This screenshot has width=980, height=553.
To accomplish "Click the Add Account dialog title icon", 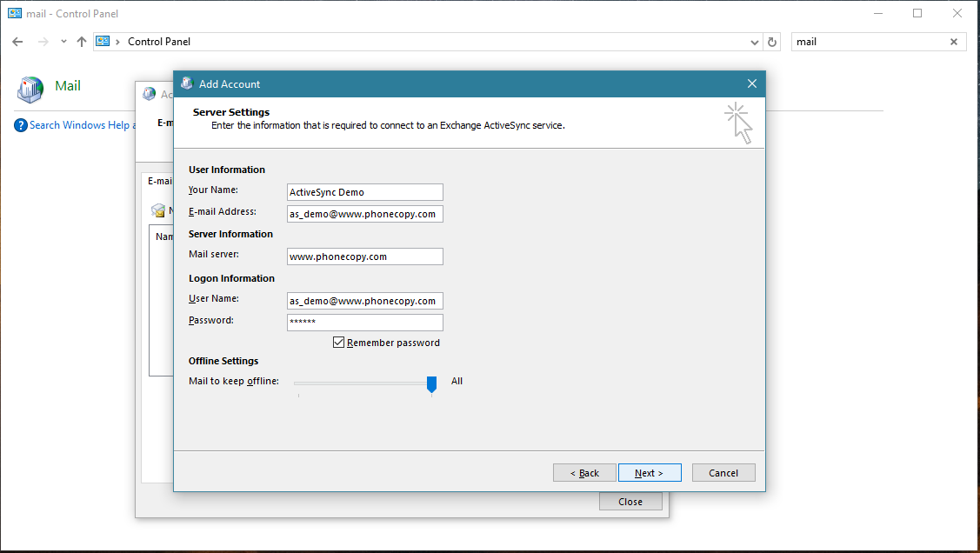I will (x=186, y=84).
